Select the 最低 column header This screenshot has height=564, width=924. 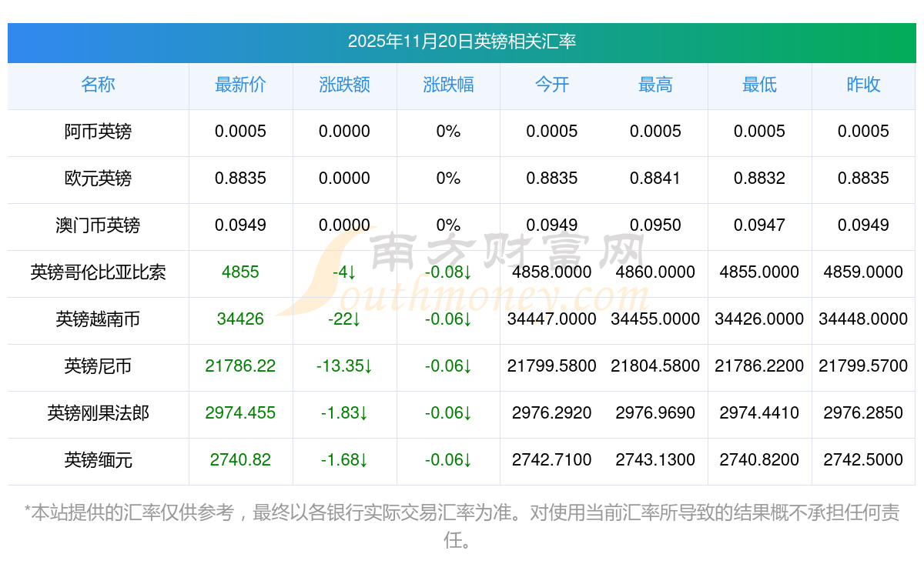(x=759, y=85)
